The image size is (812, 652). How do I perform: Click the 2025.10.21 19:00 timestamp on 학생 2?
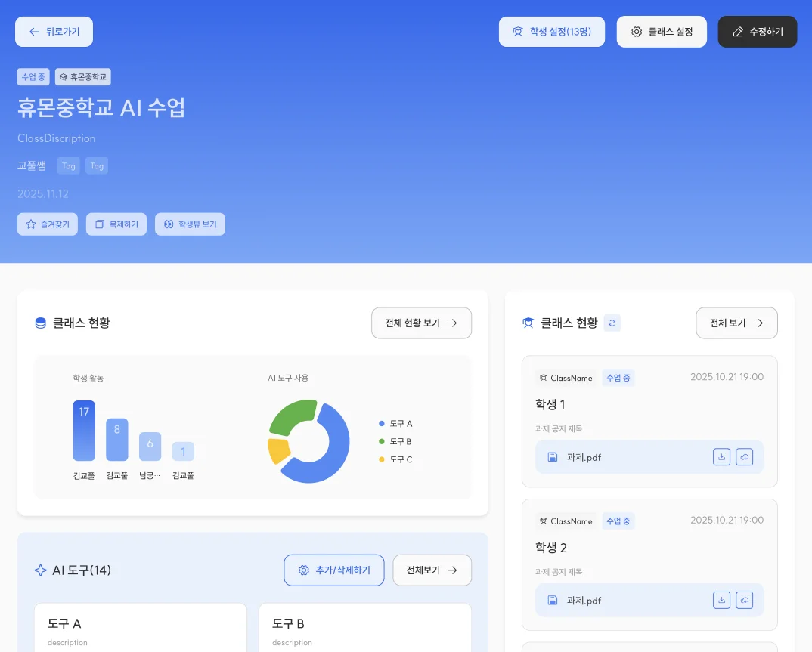tap(727, 520)
